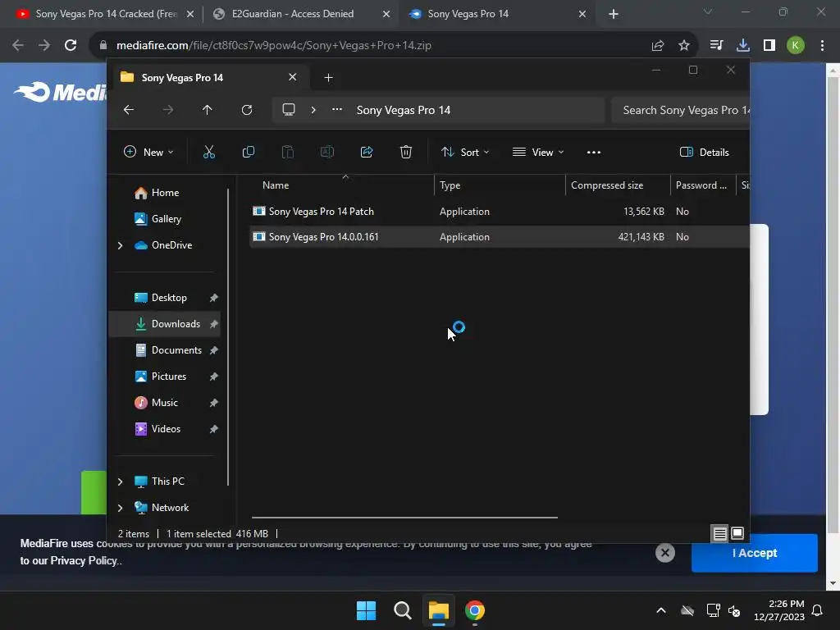
Task: Expand the Network tree node
Action: [x=120, y=508]
